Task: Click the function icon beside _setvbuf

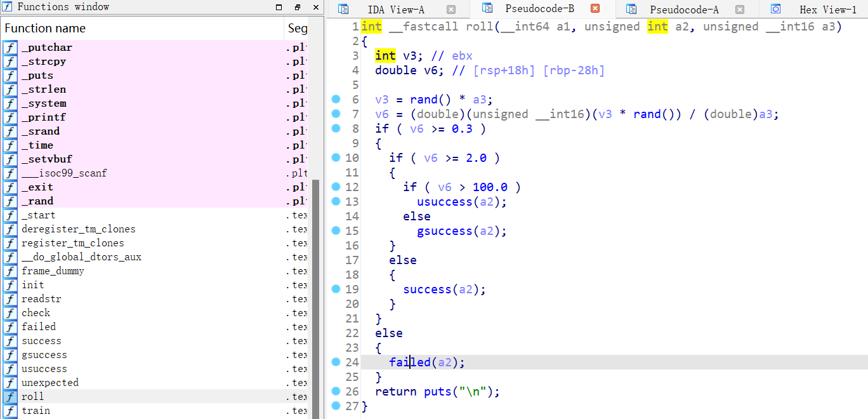Action: click(x=10, y=159)
